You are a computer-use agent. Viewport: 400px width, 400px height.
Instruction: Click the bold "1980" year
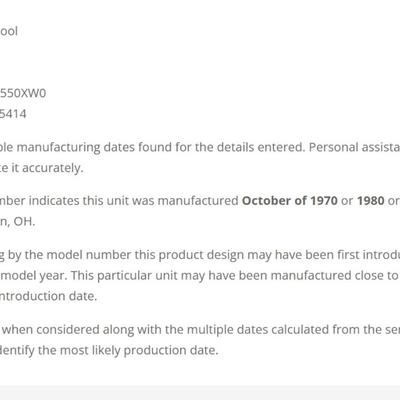371,201
